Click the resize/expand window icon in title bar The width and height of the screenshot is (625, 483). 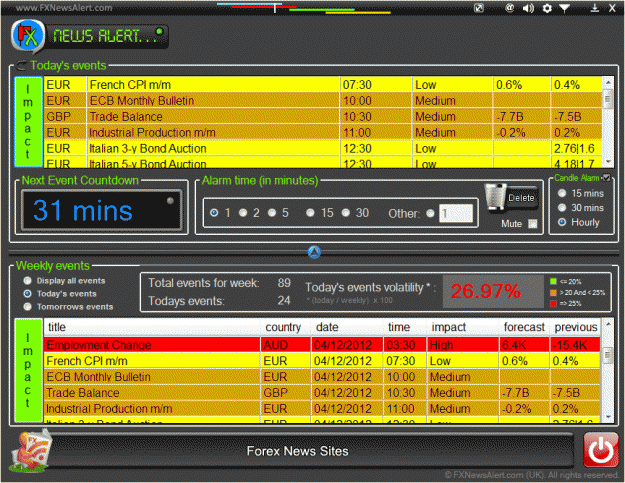(479, 8)
